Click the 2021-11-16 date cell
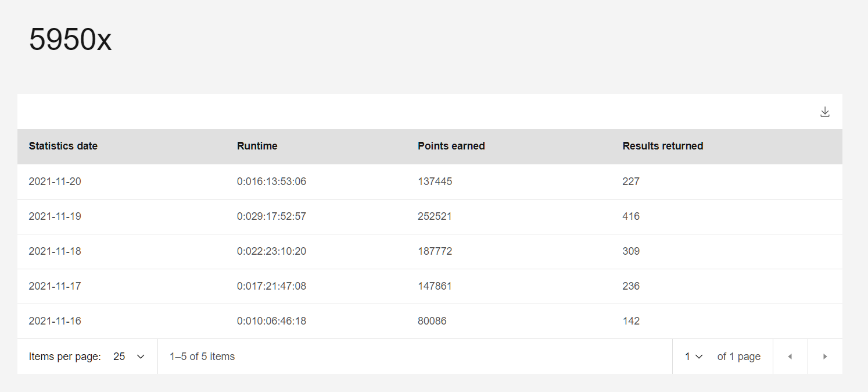Viewport: 868px width, 392px height. click(x=55, y=321)
